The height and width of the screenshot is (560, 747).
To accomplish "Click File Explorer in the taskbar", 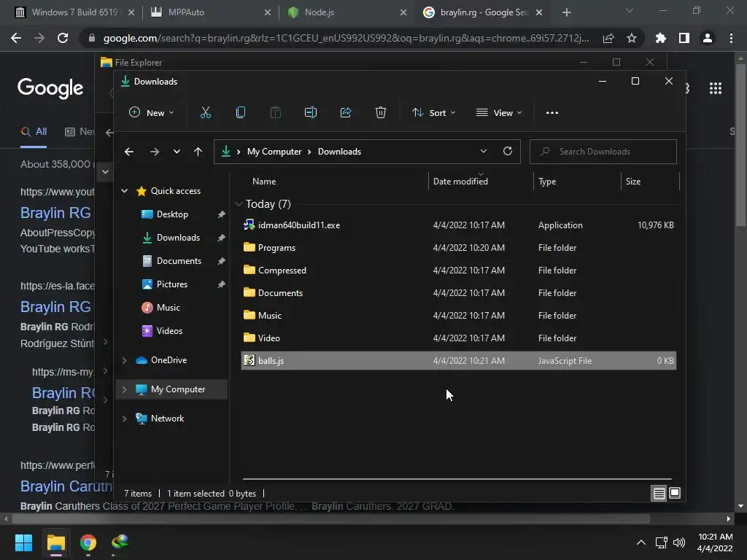I will [55, 542].
